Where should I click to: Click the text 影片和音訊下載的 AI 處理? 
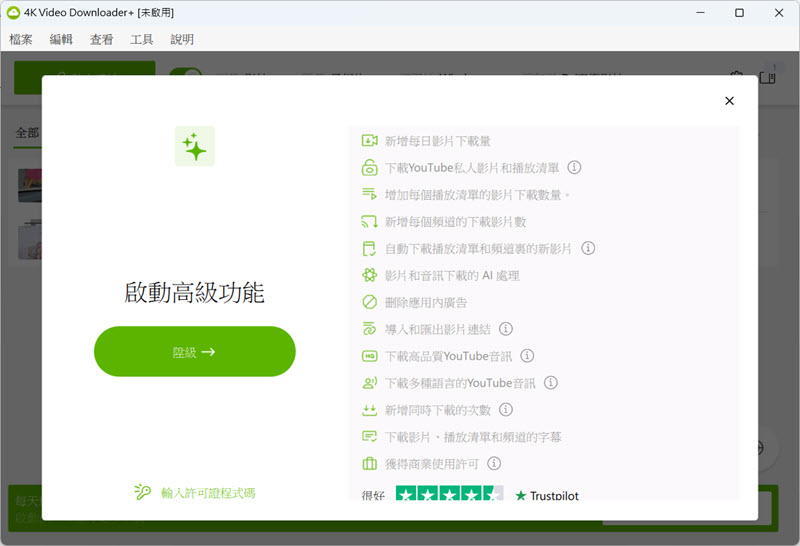point(452,276)
